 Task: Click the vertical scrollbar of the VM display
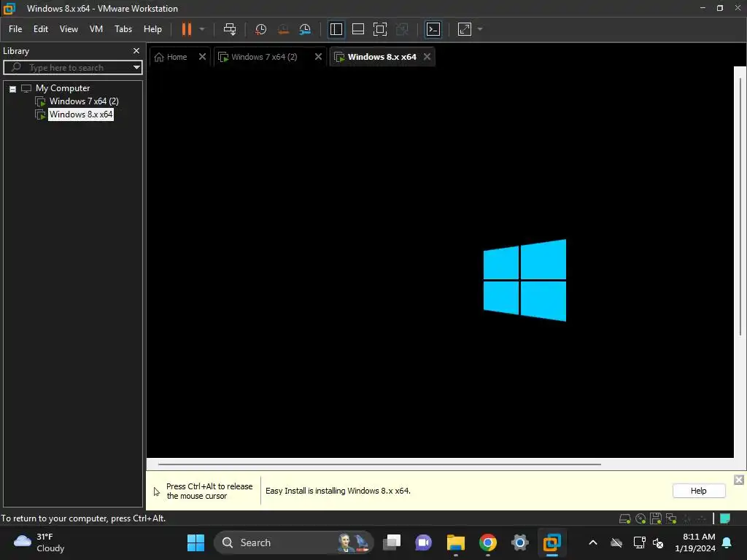740,205
